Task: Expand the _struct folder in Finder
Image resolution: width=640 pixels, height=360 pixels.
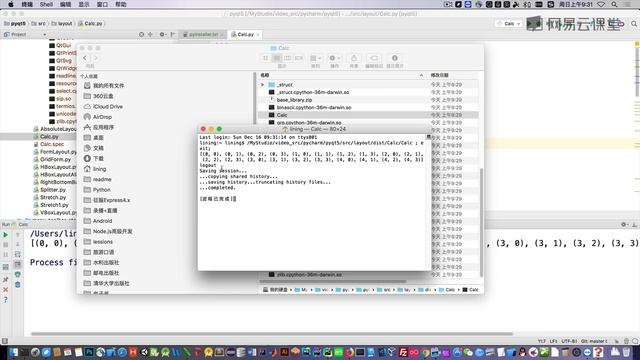Action: [263, 84]
